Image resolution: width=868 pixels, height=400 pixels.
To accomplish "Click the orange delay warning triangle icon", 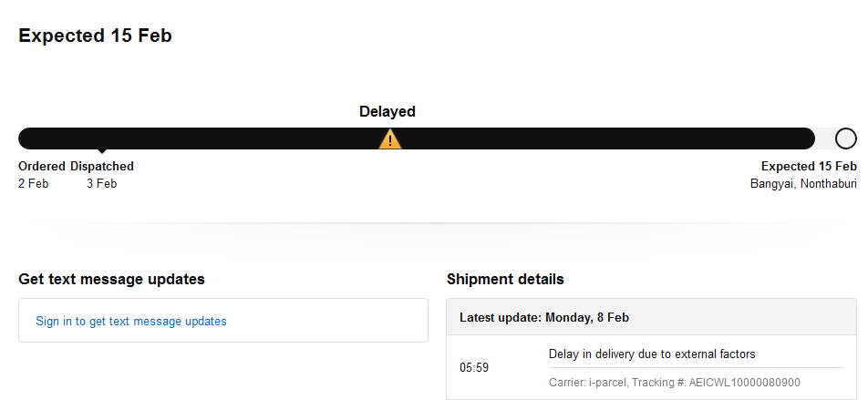I will pos(390,138).
